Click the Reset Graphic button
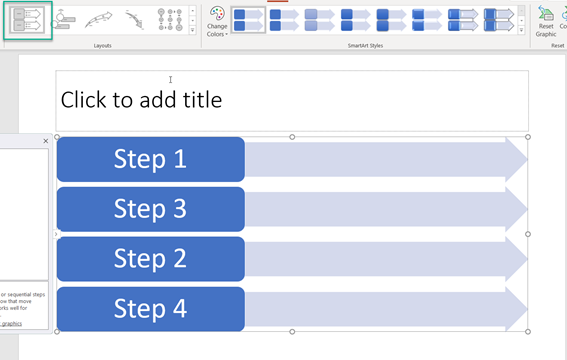The width and height of the screenshot is (567, 360). [546, 22]
